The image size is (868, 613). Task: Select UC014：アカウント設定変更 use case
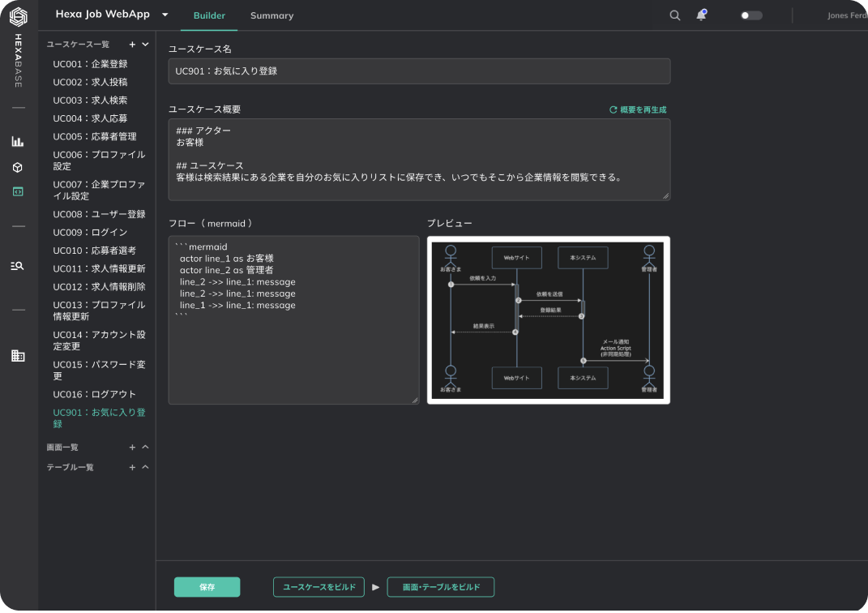(x=99, y=341)
